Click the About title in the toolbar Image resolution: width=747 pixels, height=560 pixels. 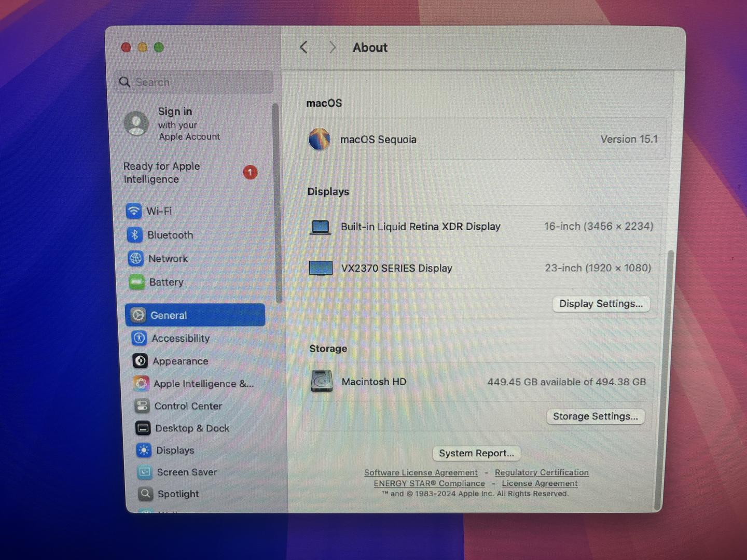(x=370, y=47)
